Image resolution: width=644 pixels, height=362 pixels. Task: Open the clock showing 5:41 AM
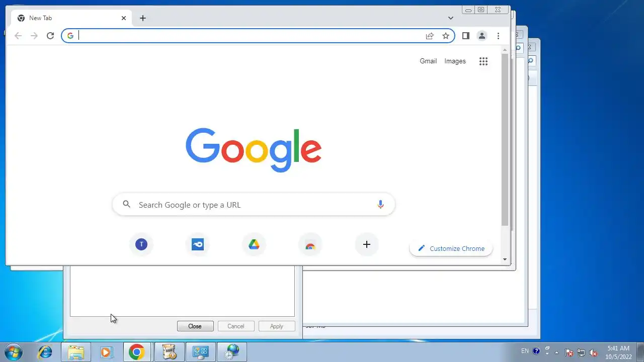pyautogui.click(x=618, y=352)
